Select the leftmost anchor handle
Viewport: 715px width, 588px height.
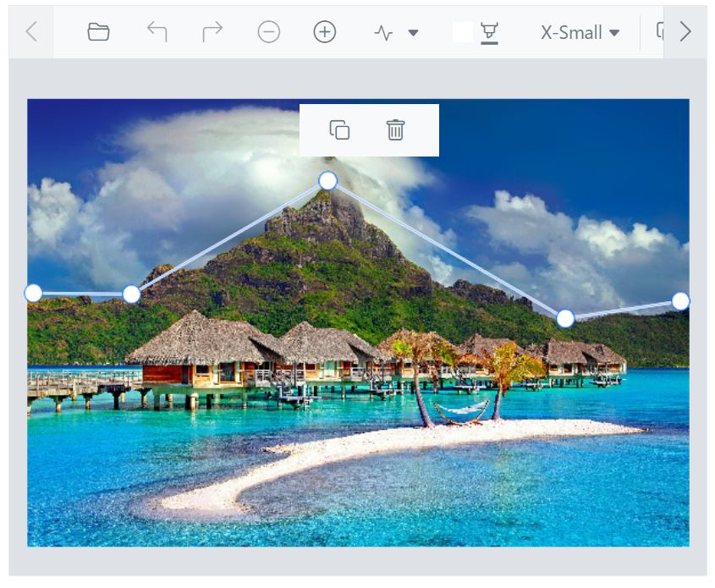click(32, 293)
